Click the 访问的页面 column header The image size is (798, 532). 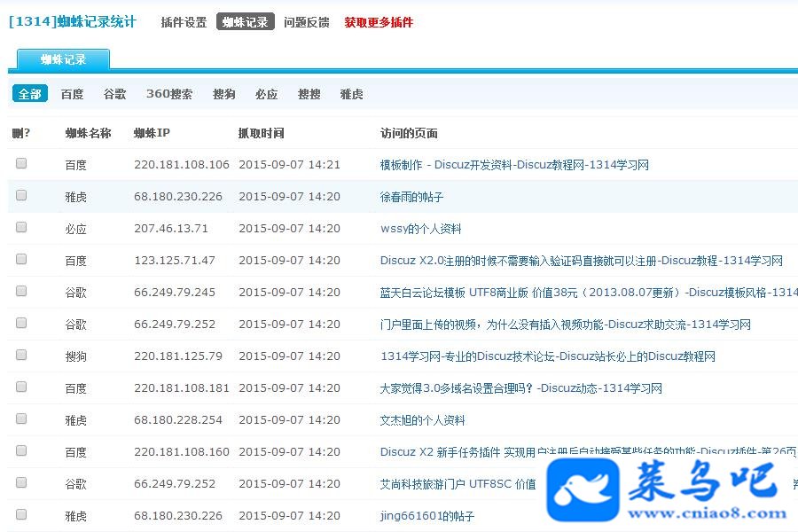pos(409,133)
